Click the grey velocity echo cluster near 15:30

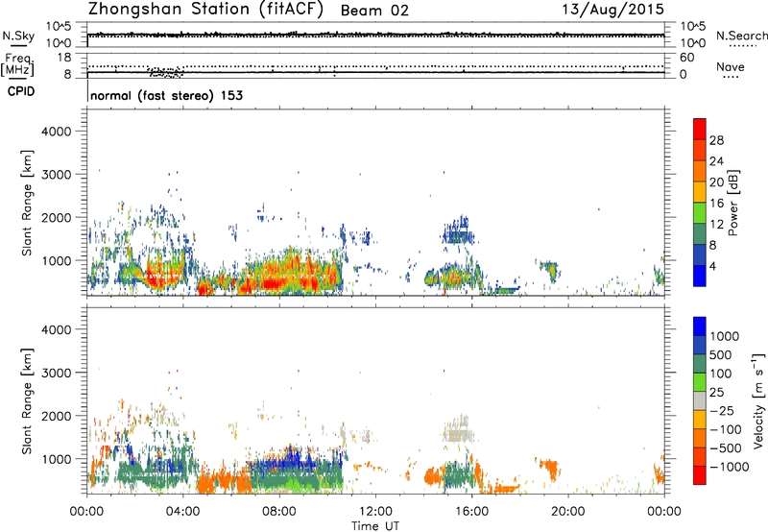coord(459,430)
